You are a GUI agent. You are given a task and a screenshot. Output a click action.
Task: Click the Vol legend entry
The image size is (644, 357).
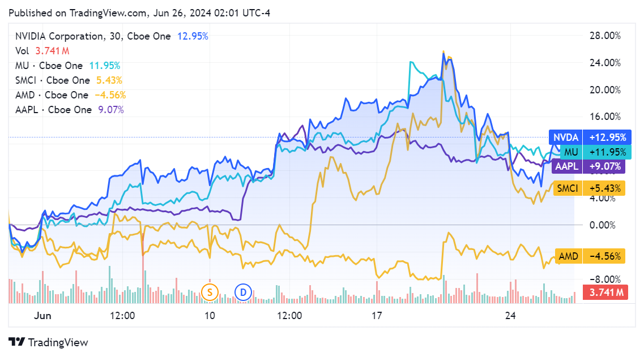22,51
